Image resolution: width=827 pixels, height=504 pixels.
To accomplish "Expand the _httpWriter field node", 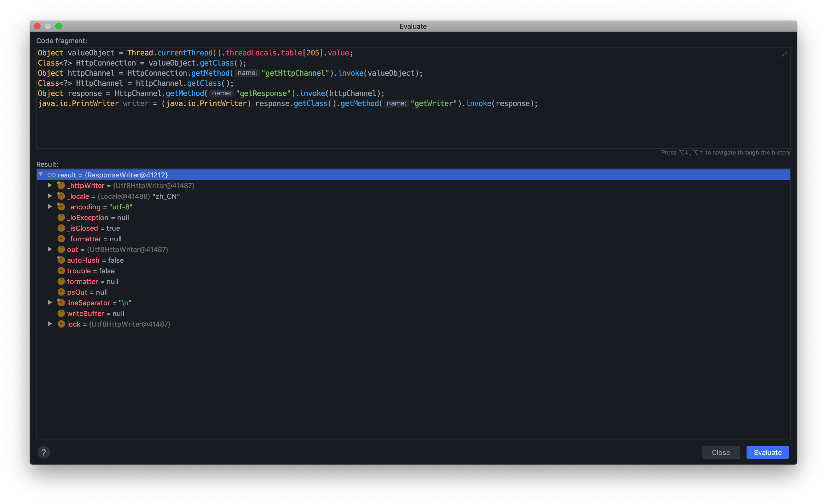I will (x=50, y=185).
